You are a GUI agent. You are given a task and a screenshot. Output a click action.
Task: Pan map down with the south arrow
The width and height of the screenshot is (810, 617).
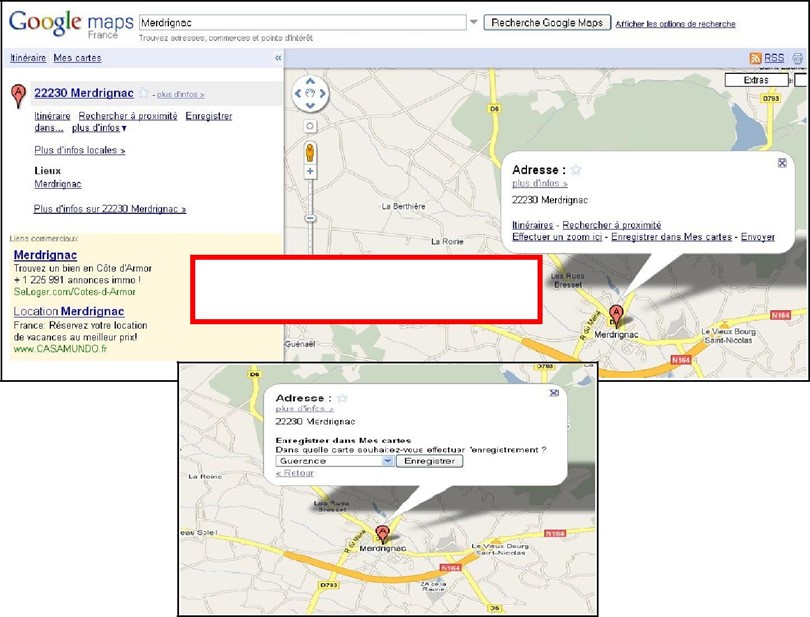[x=310, y=105]
